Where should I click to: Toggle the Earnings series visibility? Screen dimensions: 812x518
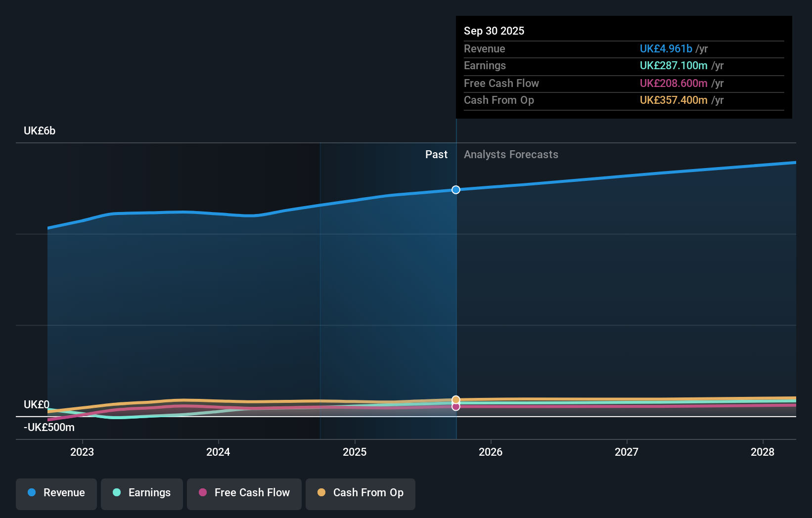142,494
